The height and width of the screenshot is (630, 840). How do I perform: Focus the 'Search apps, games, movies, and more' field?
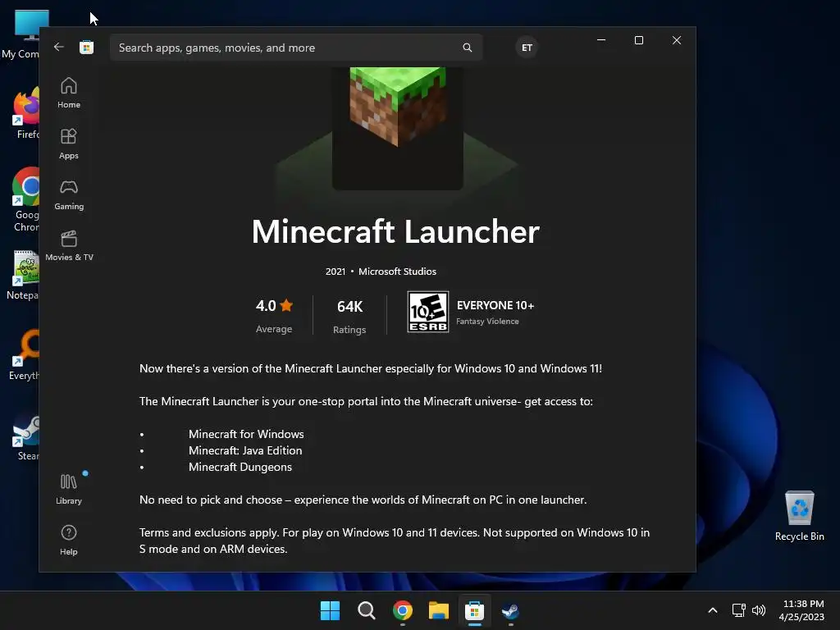pos(296,48)
